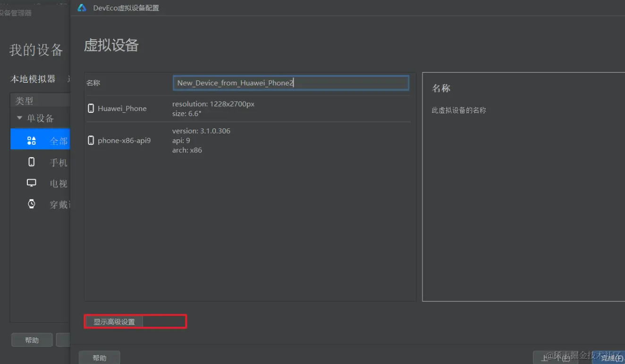This screenshot has height=364, width=625.
Task: Click the arch: x86 text
Action: tap(187, 150)
